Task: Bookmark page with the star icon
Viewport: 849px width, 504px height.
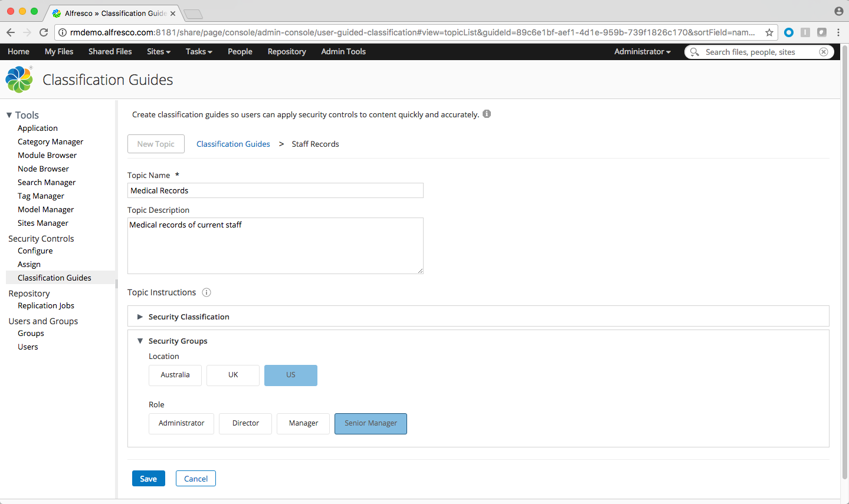Action: click(769, 32)
